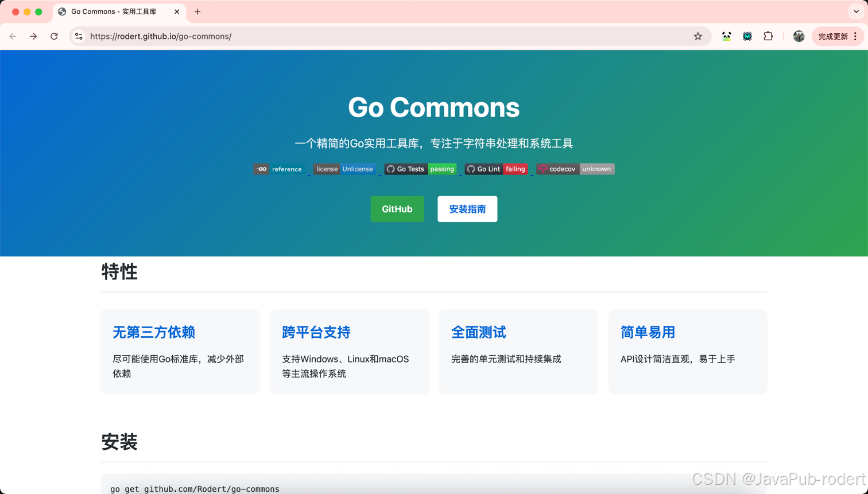Open the Chrome profile avatar
Screen dimensions: 868x494
(799, 36)
